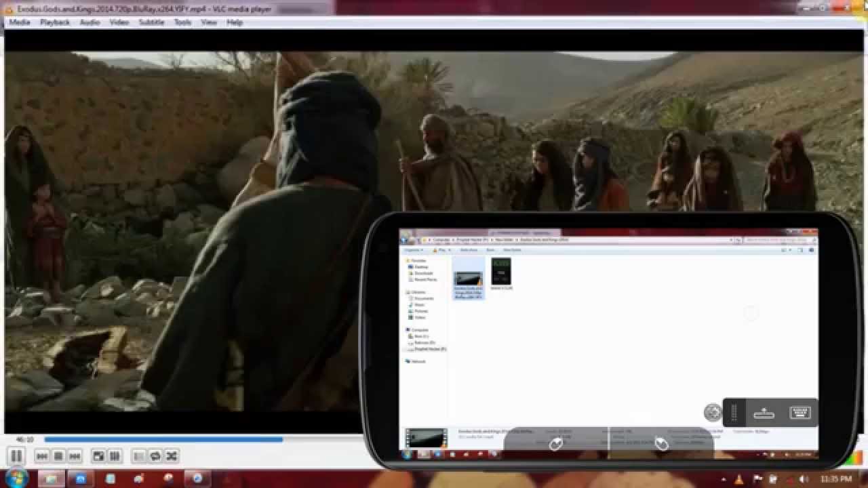Screen dimensions: 868x488
Task: Open the Windows Start menu
Action: [x=16, y=478]
